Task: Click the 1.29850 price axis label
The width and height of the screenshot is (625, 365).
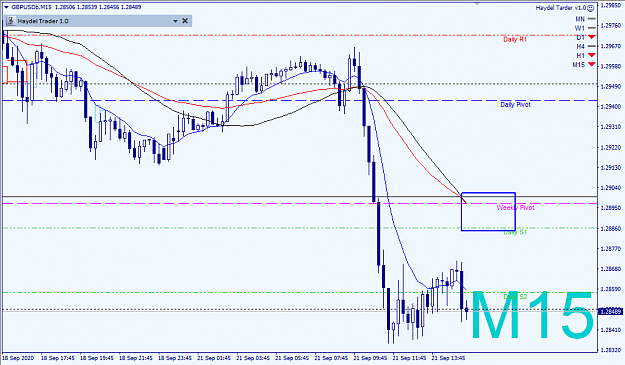Action: 611,5
